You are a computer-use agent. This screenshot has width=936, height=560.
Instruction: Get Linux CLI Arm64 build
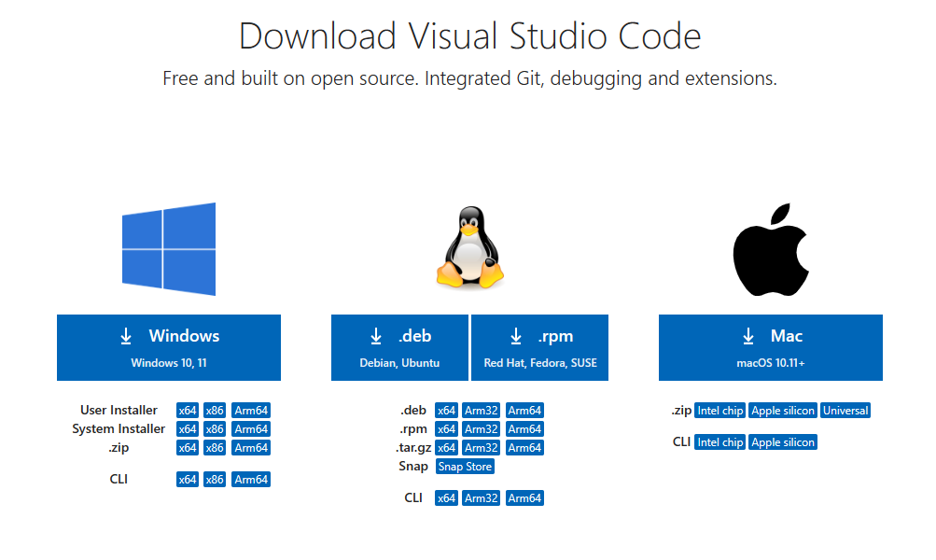coord(524,497)
